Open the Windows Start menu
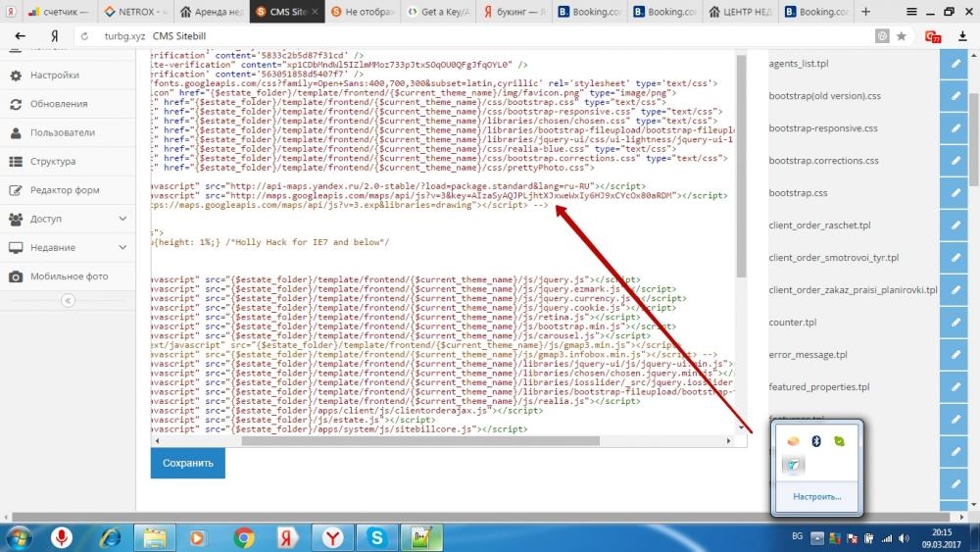Image resolution: width=980 pixels, height=552 pixels. coord(19,537)
